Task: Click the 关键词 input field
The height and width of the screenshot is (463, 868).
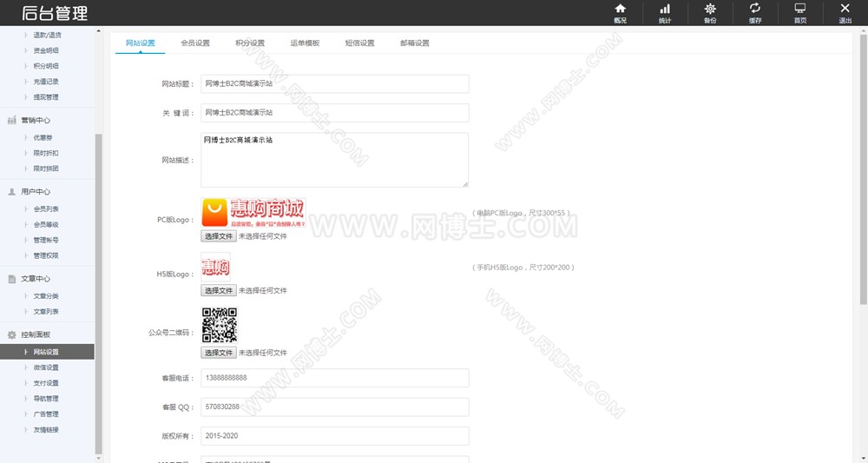Action: click(x=335, y=112)
